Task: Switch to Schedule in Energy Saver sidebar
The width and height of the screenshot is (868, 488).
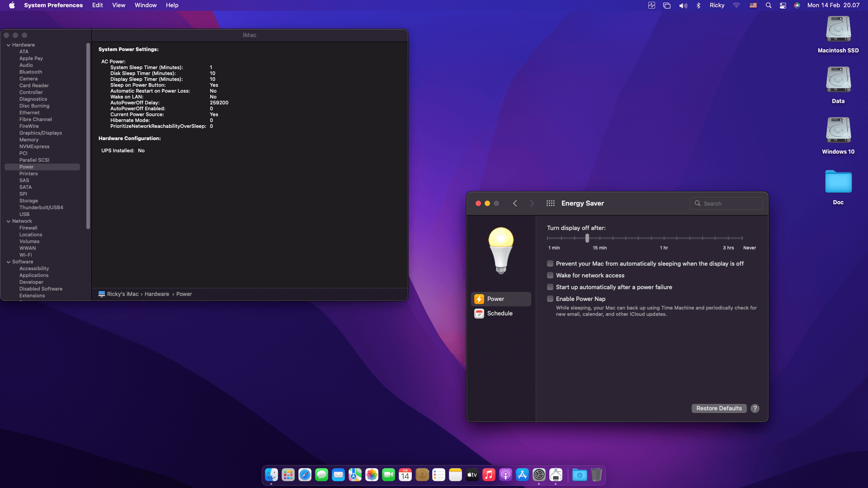Action: tap(501, 314)
